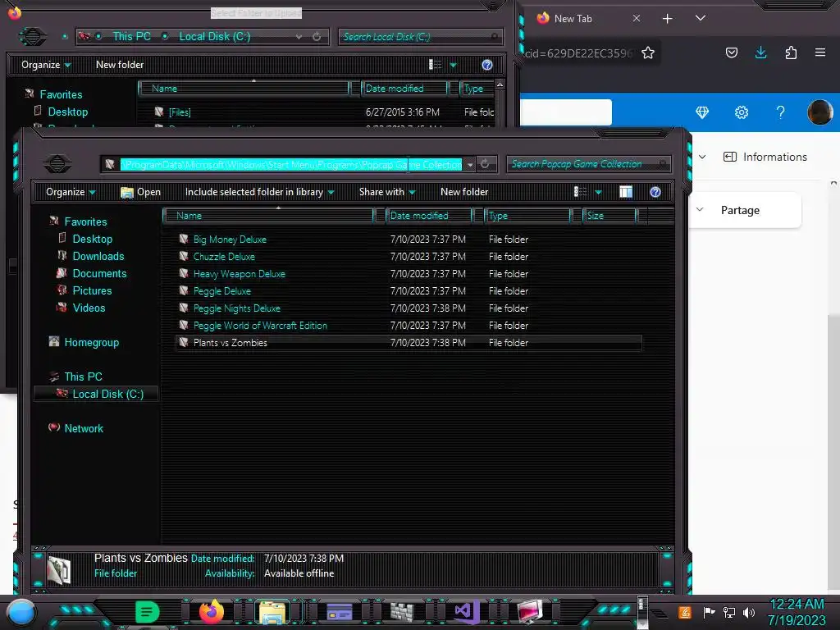Click refresh button next to address bar
840x630 pixels.
tap(486, 164)
